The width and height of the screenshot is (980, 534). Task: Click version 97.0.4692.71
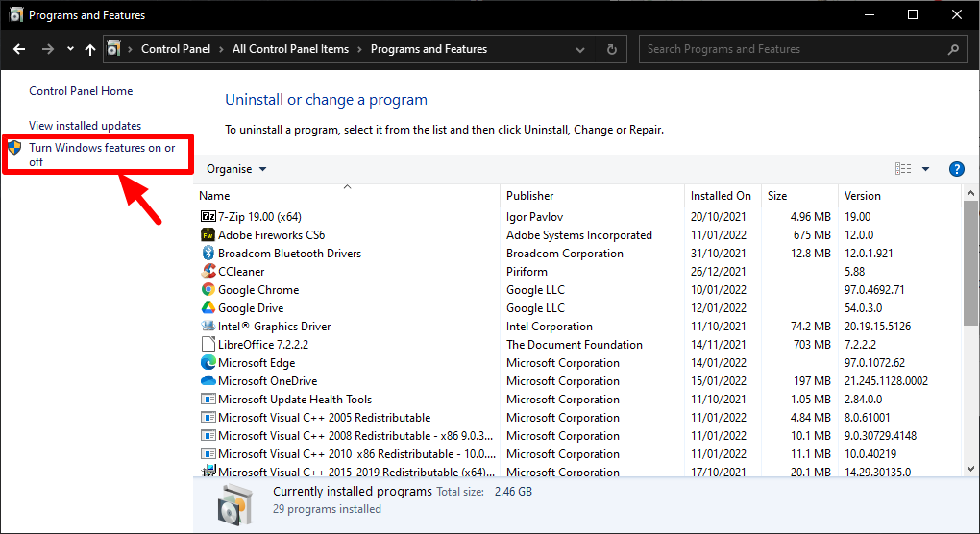tap(874, 290)
